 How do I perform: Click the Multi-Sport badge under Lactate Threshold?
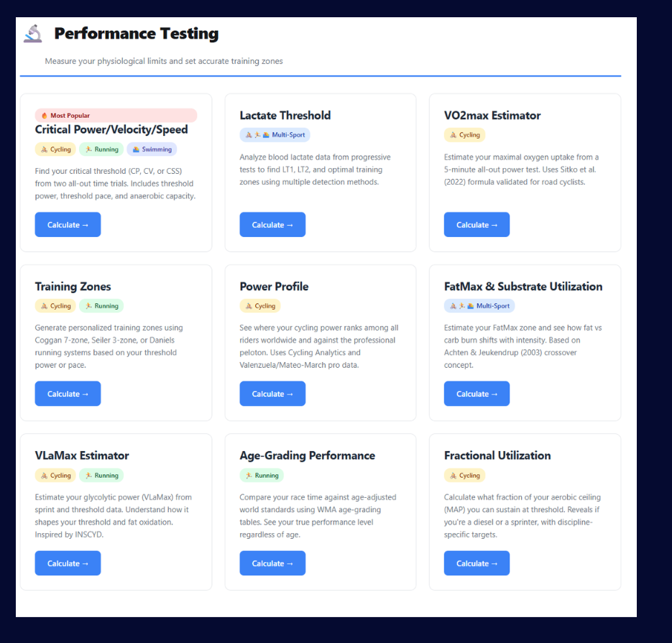coord(275,134)
